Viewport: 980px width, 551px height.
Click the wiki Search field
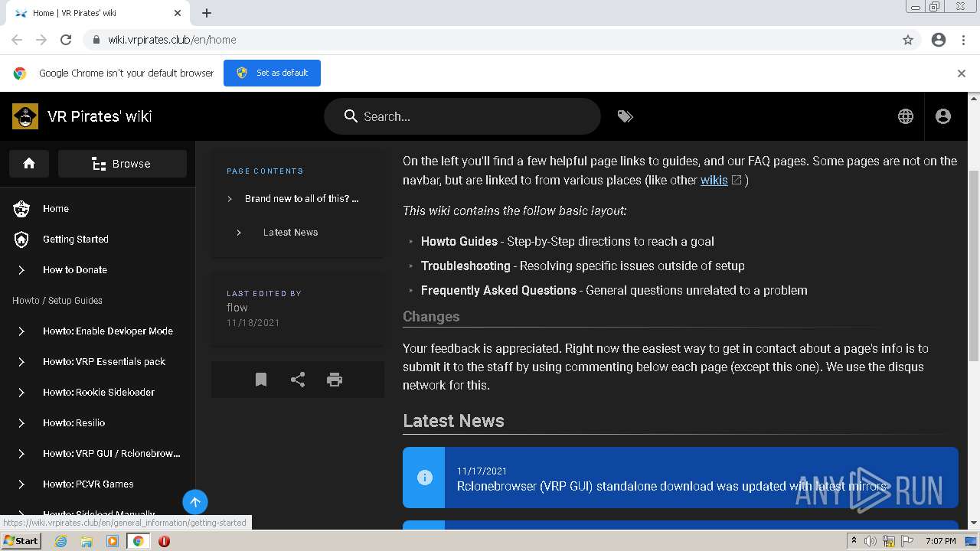coord(462,116)
